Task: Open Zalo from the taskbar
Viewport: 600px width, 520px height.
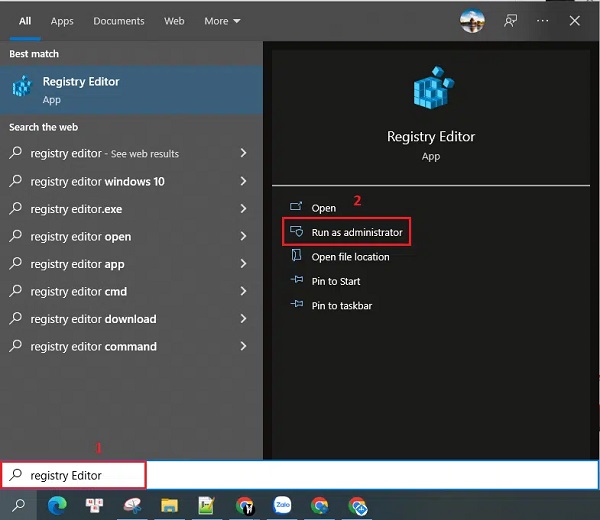Action: pos(282,506)
